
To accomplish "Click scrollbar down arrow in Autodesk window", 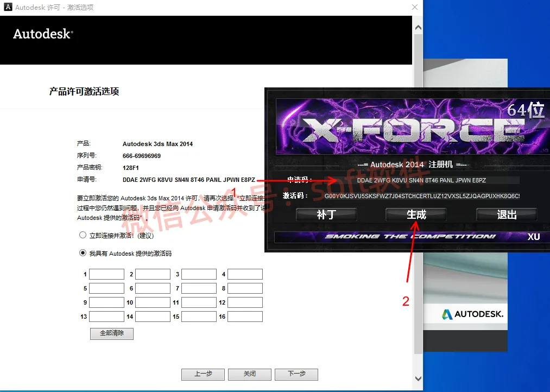I will coord(418,378).
